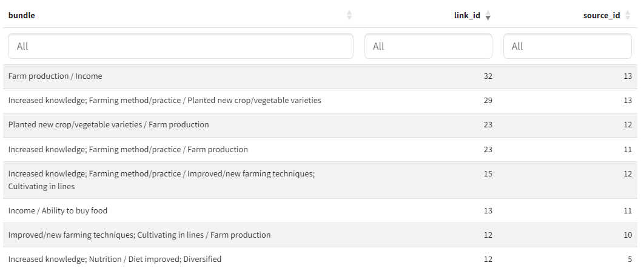Click the link_id column sort arrows icon
644x268 pixels.
[488, 16]
